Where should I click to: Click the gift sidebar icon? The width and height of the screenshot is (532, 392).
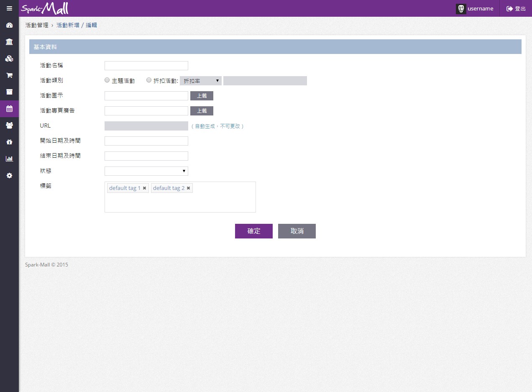click(9, 142)
